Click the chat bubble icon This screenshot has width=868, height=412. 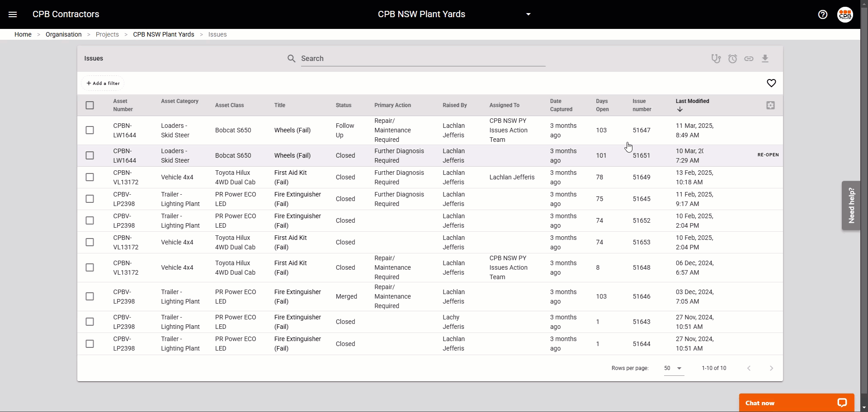click(842, 403)
